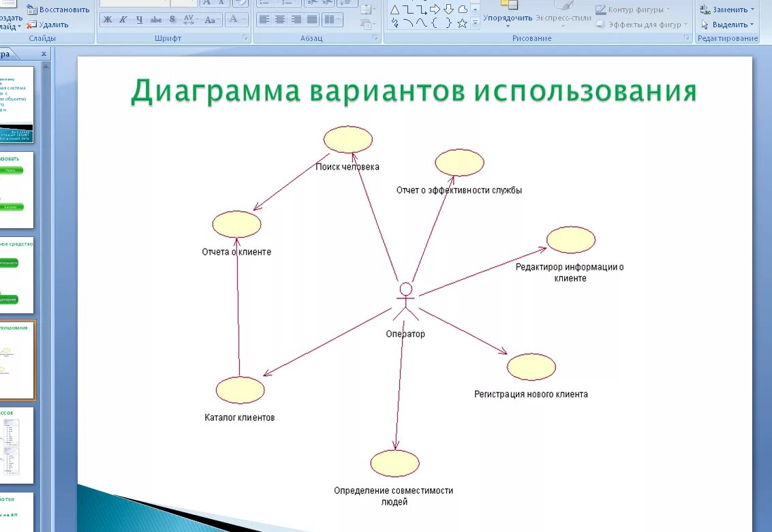
Task: Open Контур фигуры shape outline menu
Action: tap(633, 10)
